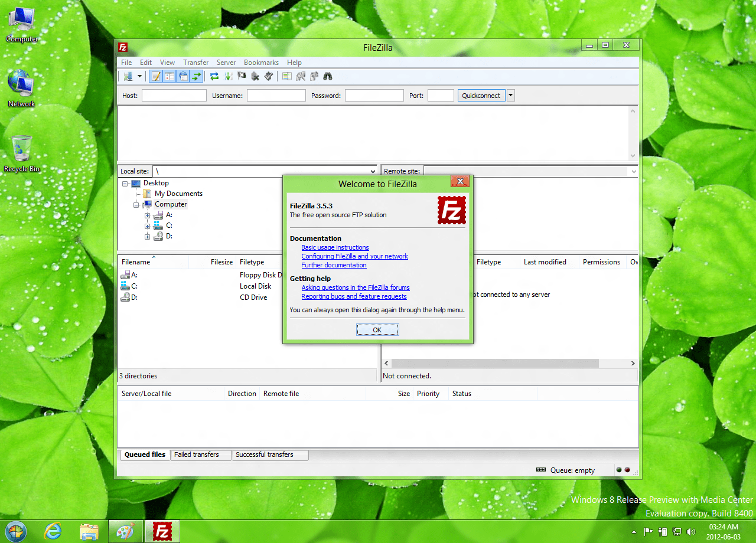Click the Disconnect from server toolbar icon
The width and height of the screenshot is (756, 543).
(255, 76)
